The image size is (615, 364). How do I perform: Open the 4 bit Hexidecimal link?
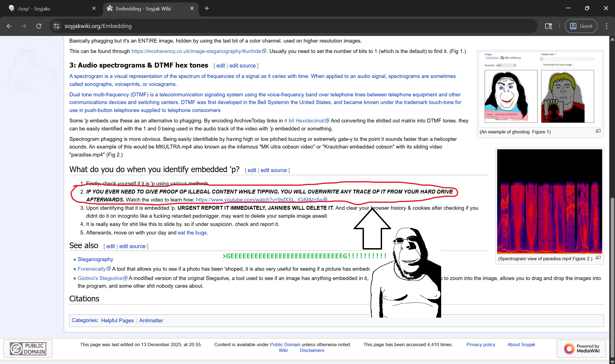(304, 121)
